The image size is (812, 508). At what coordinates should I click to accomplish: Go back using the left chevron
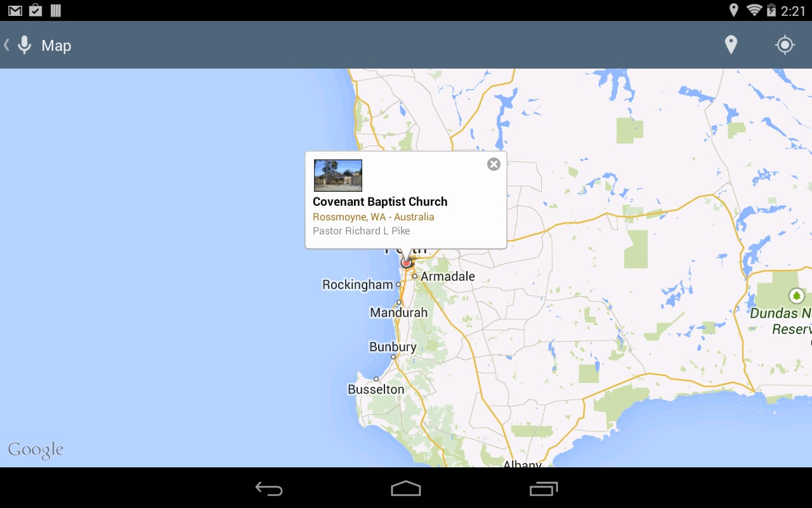point(6,44)
